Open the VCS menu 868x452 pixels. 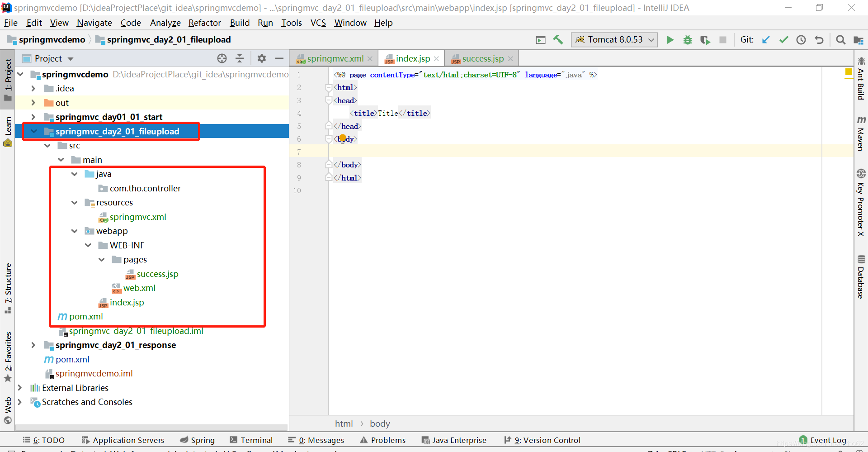point(318,23)
